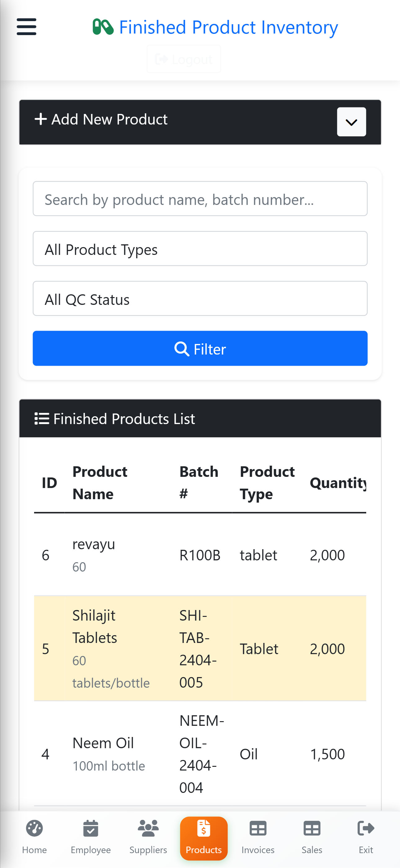Select the Invoices table icon

258,829
